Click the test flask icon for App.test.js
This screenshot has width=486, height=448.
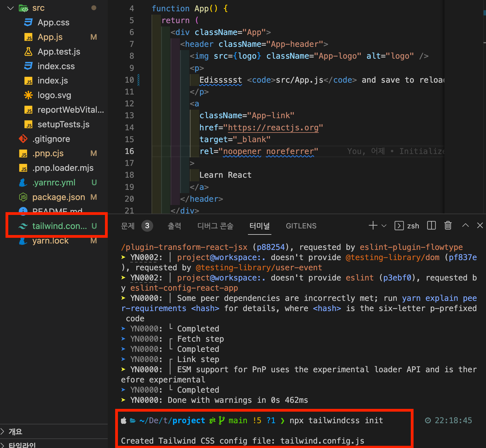[28, 52]
